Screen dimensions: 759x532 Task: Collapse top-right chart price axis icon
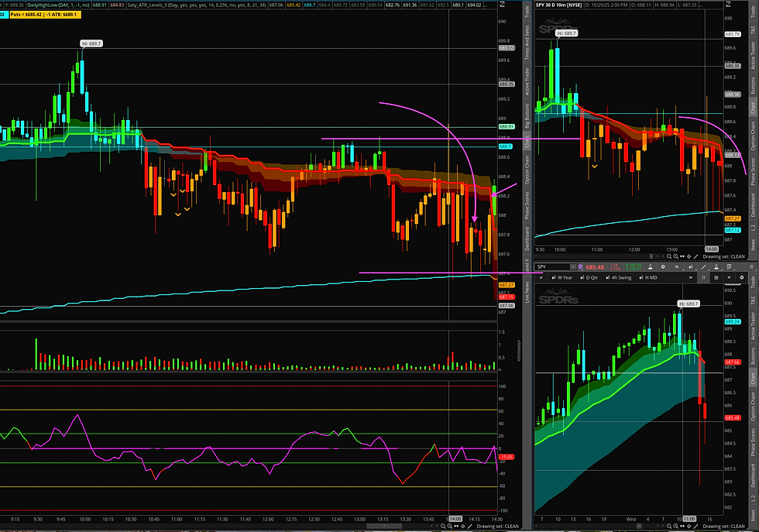click(729, 5)
